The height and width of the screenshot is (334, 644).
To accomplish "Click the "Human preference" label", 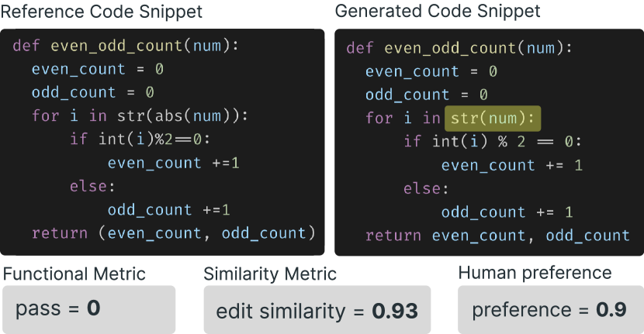I will 535,273.
